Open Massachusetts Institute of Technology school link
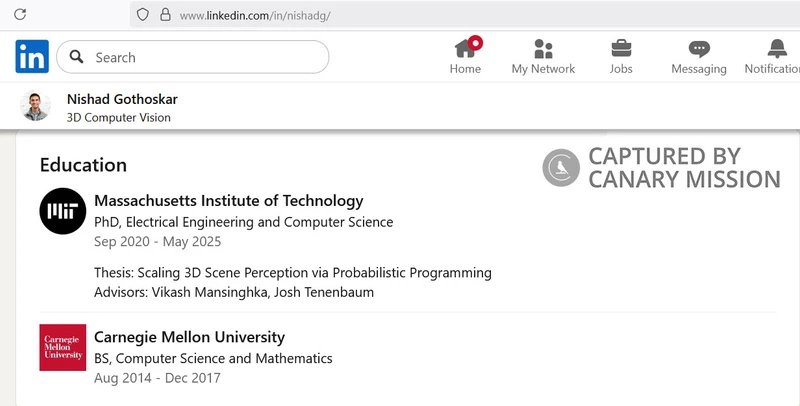 point(229,201)
